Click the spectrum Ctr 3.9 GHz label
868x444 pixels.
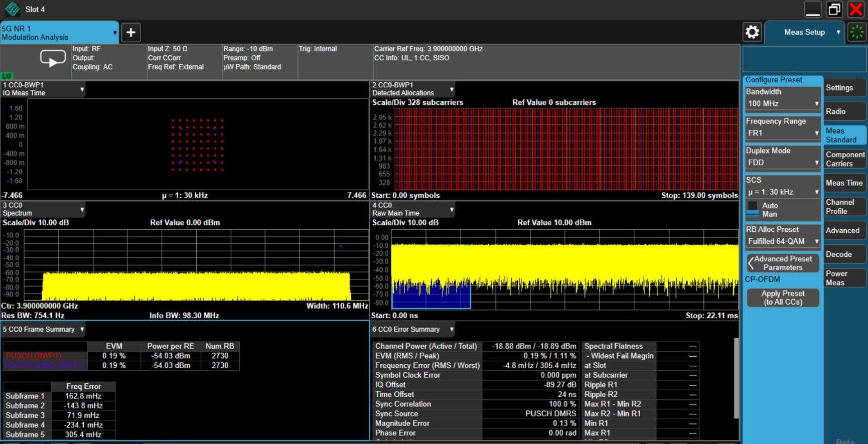click(x=40, y=306)
